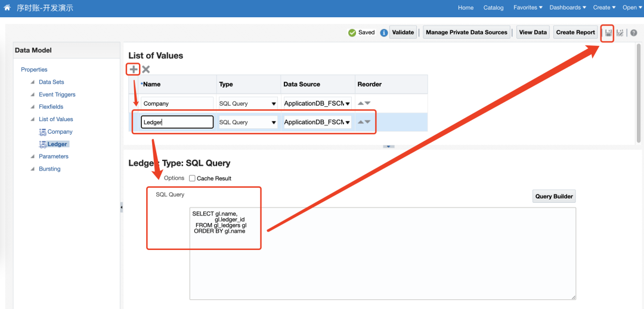The image size is (644, 309).
Task: Open the Favorites menu
Action: (x=528, y=7)
